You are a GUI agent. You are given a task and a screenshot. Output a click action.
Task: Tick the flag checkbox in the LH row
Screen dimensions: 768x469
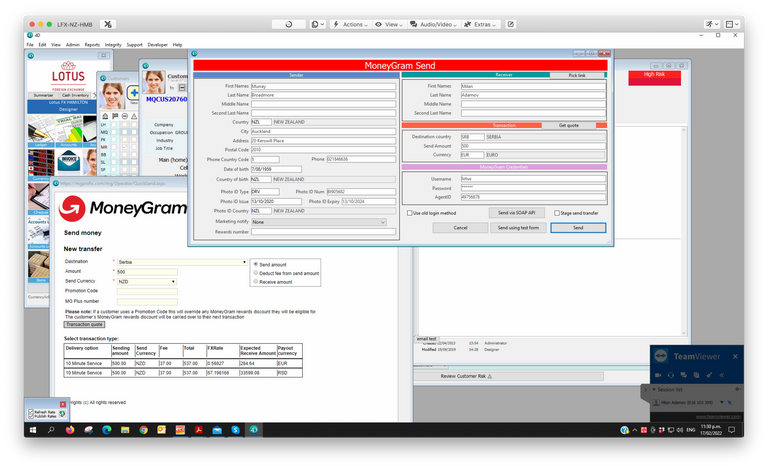point(114,125)
